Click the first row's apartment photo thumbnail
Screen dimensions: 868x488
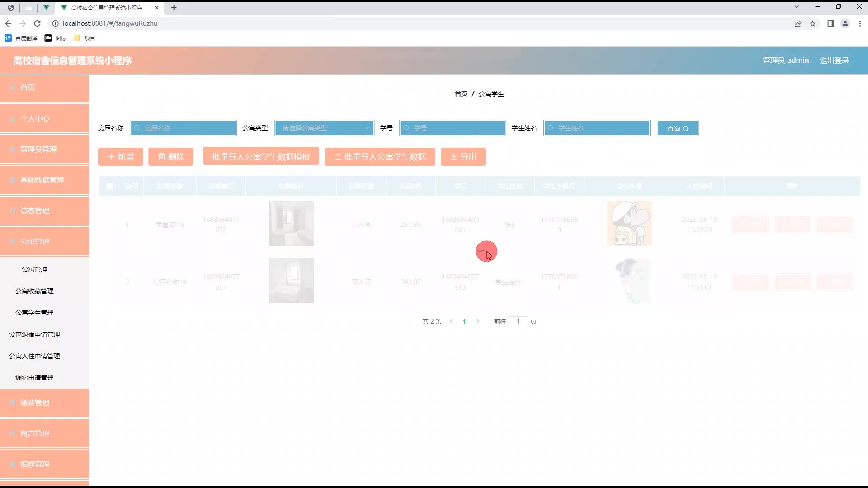tap(291, 223)
